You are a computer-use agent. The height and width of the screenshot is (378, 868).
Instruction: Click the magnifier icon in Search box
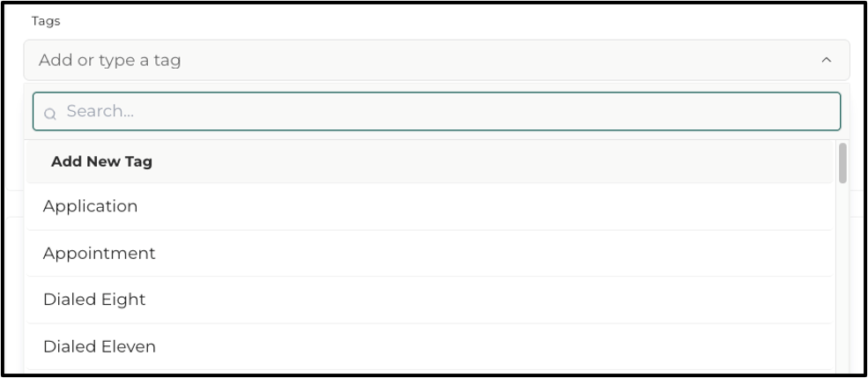point(50,114)
